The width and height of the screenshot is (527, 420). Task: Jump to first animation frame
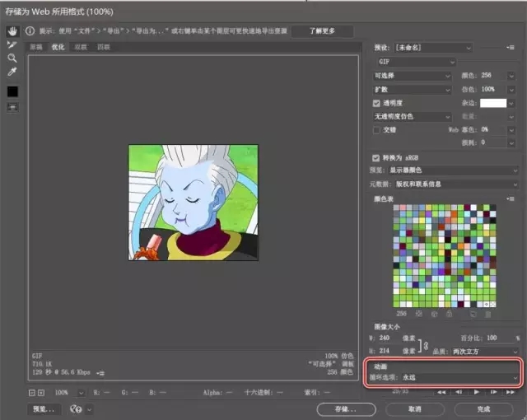click(x=441, y=392)
